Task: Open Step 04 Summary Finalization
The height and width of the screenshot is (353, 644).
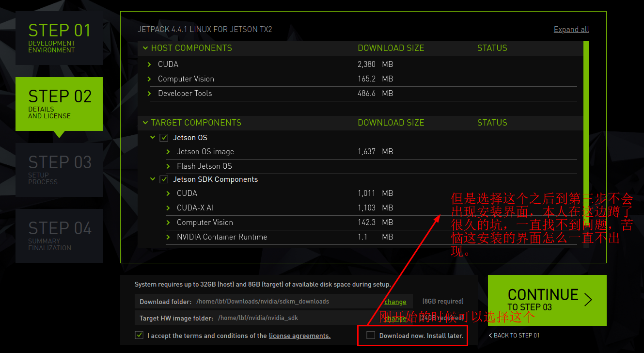Action: coord(59,236)
